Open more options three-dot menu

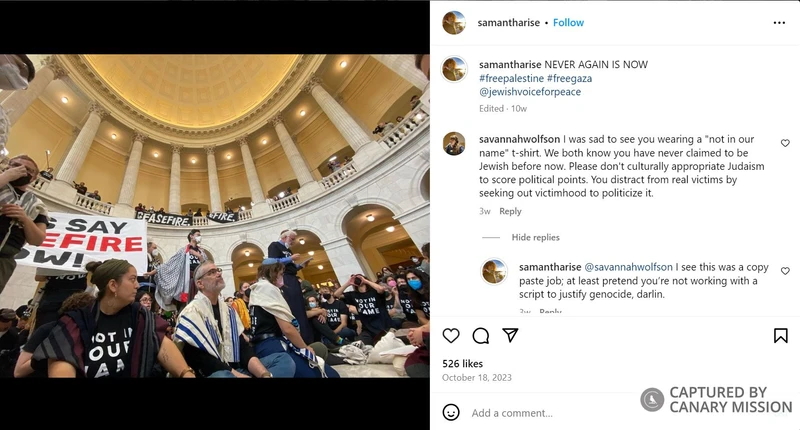(x=779, y=22)
